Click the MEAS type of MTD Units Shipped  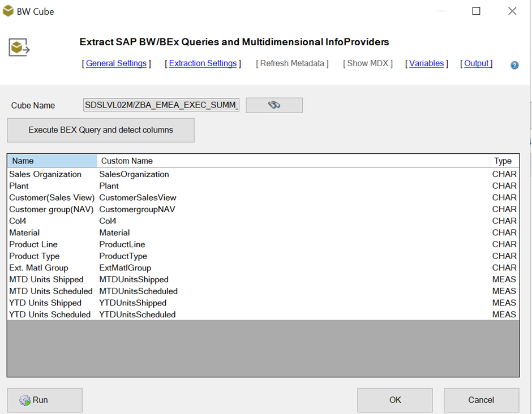(504, 280)
